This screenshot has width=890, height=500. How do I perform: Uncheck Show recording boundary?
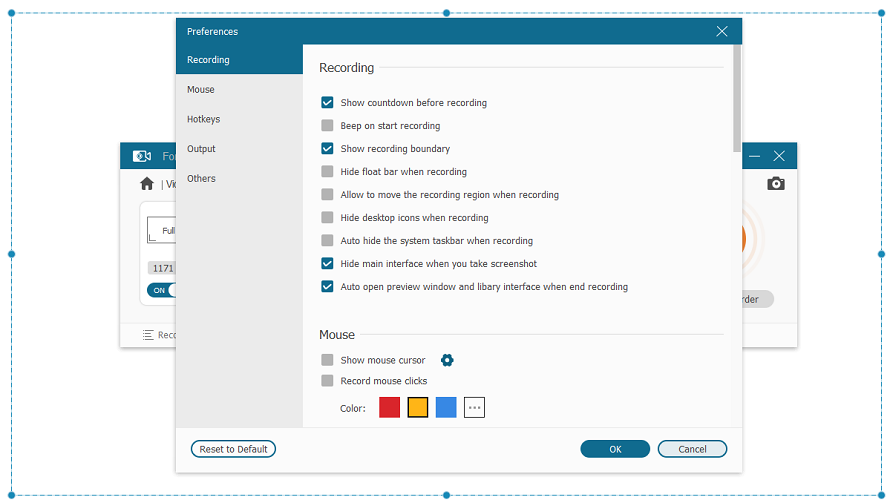(327, 148)
